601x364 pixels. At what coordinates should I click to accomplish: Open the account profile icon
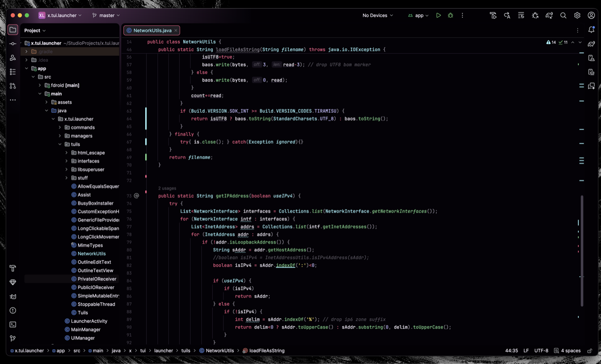point(591,16)
